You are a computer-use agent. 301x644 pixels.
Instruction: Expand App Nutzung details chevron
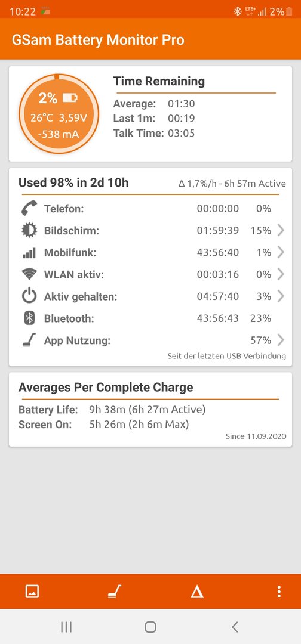281,340
